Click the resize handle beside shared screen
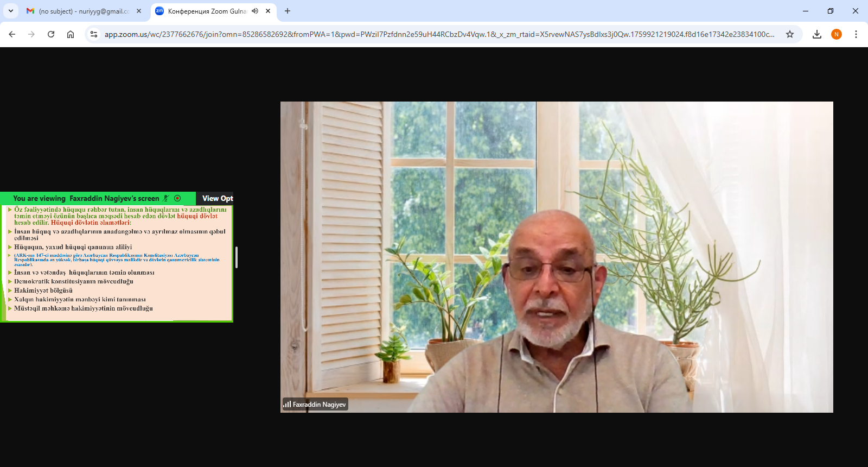This screenshot has width=868, height=467. pyautogui.click(x=237, y=257)
